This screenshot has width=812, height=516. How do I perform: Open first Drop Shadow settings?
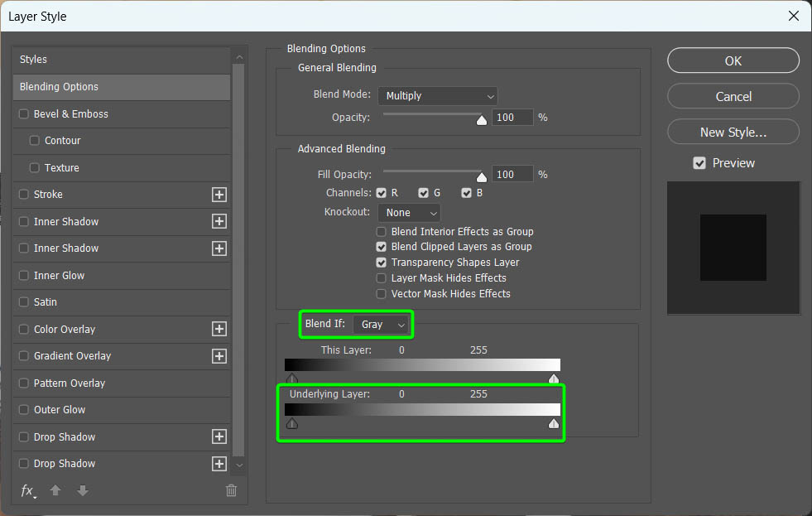[65, 436]
